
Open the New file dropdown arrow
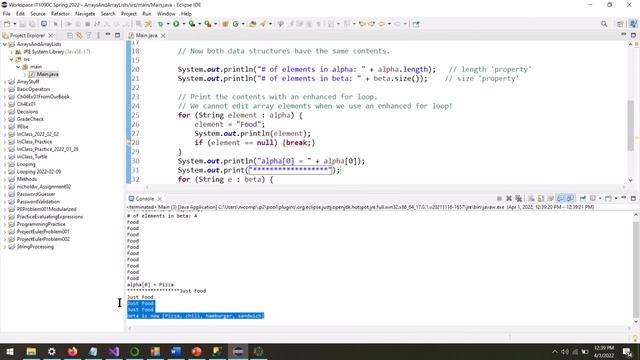tap(15, 24)
